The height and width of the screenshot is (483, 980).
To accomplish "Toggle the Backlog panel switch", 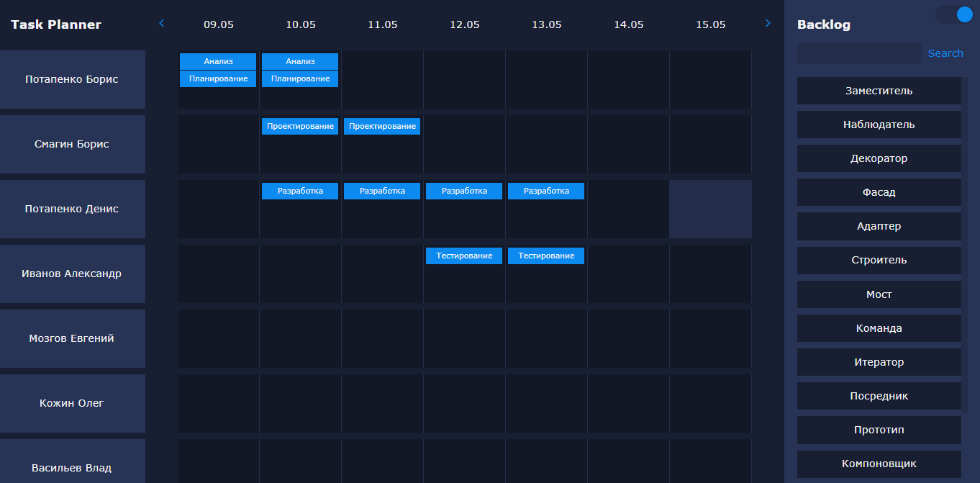I will pos(954,14).
